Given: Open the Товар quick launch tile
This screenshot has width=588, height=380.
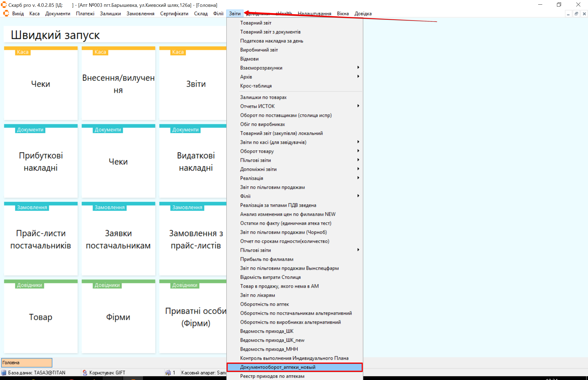Looking at the screenshot, I should coord(41,317).
